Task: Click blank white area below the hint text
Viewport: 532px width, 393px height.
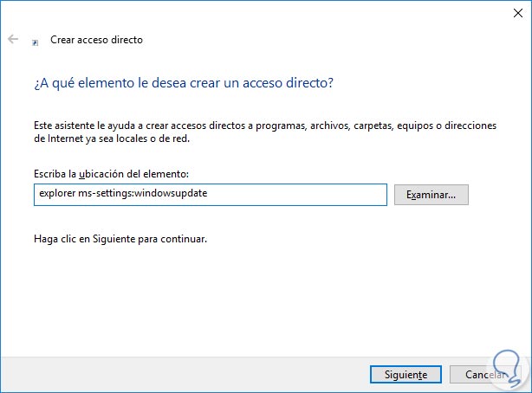Action: (x=260, y=303)
